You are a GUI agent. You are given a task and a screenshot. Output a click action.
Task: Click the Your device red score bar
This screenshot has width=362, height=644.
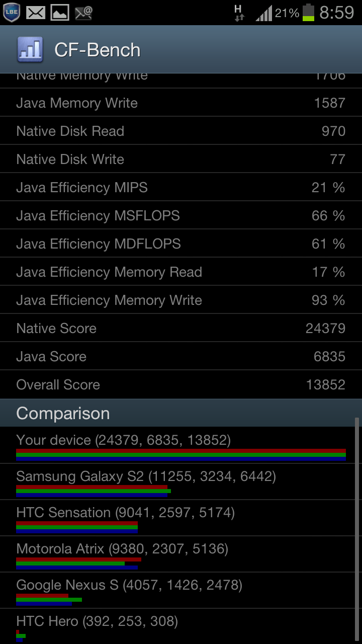[181, 451]
